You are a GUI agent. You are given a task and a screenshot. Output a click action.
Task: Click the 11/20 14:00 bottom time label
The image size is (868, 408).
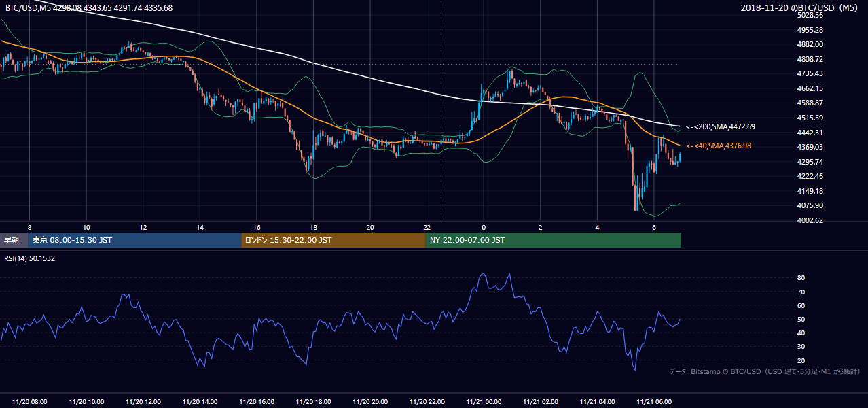tap(200, 402)
